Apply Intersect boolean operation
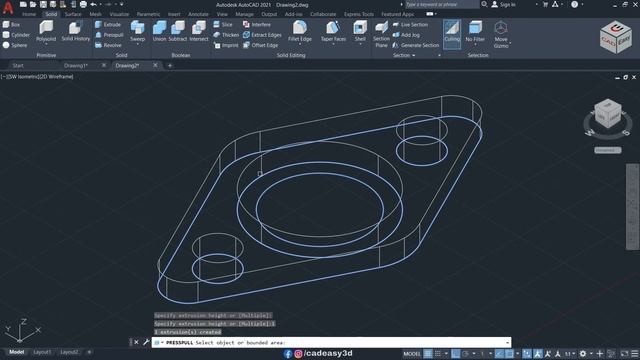Viewport: 640px width, 360px height. point(199,31)
